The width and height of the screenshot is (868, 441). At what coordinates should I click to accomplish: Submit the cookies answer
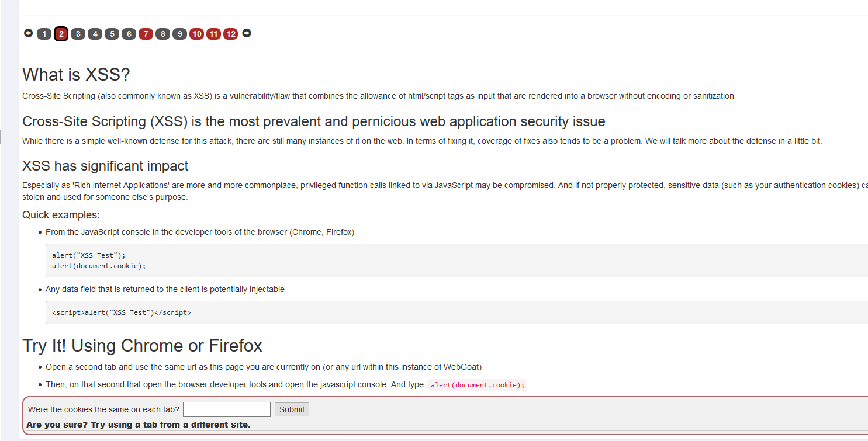292,409
